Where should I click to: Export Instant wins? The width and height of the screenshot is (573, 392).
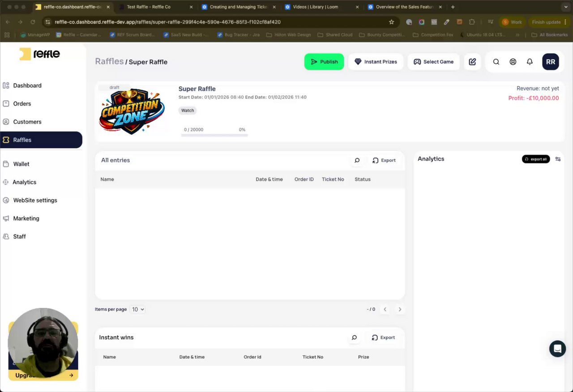point(384,337)
